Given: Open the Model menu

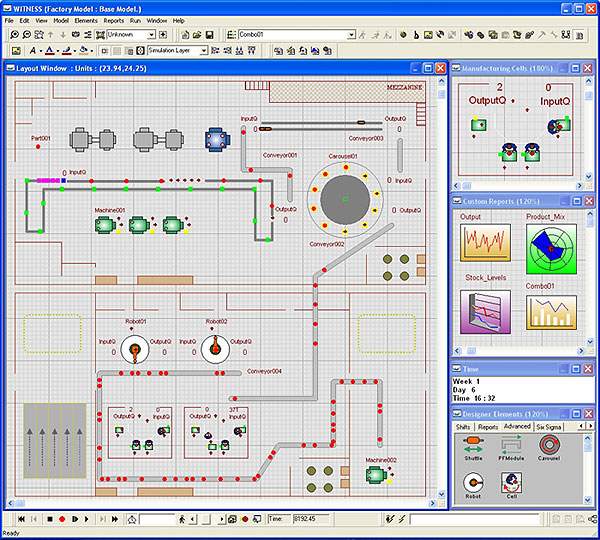Looking at the screenshot, I should (x=61, y=21).
